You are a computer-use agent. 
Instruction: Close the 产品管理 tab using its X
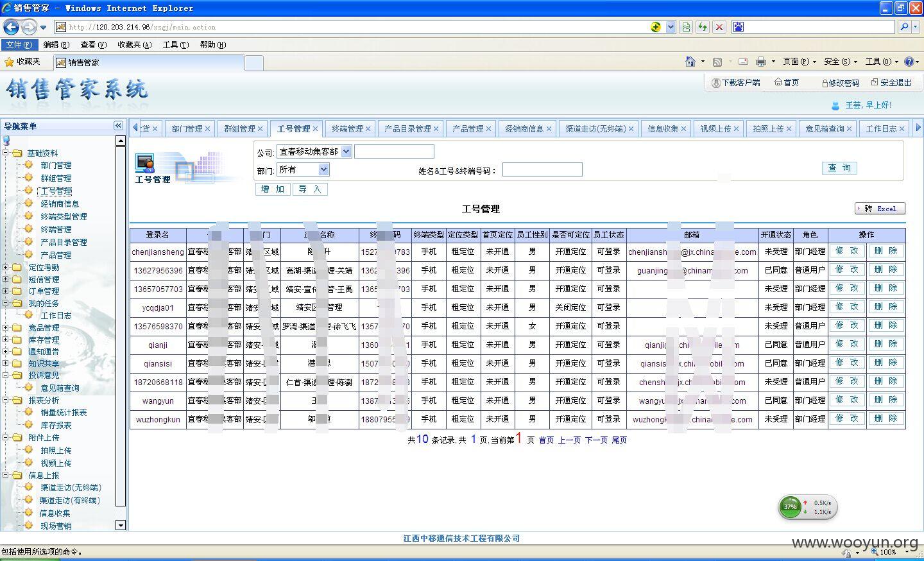(488, 129)
